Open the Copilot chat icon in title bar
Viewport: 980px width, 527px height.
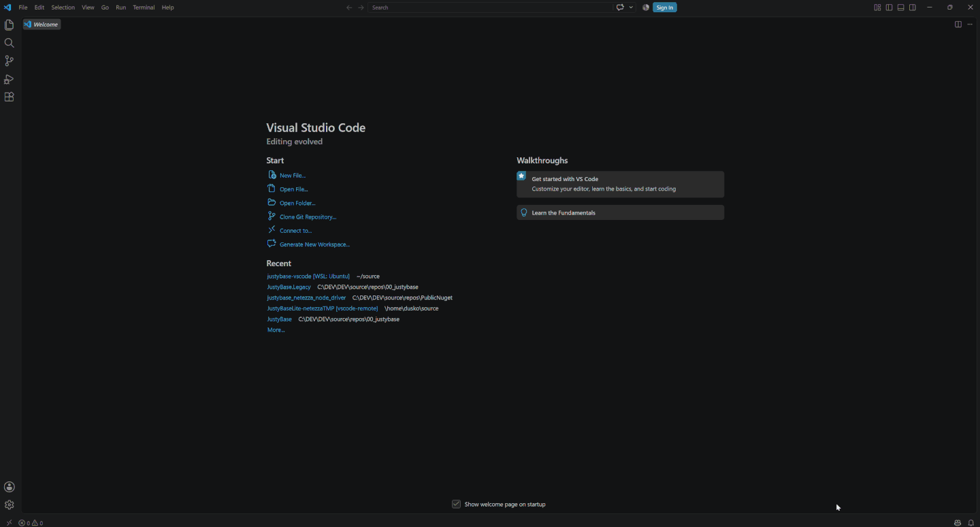pos(620,7)
